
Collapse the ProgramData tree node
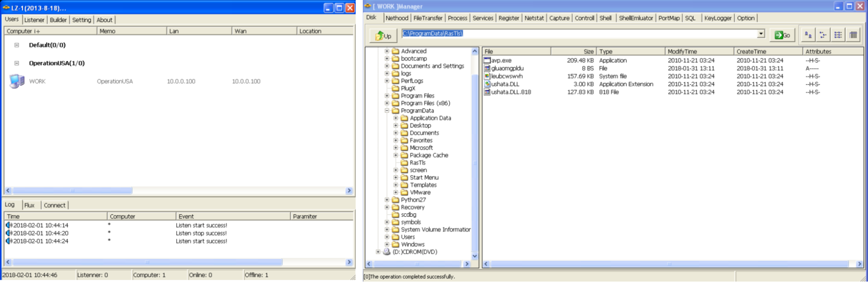pos(387,111)
